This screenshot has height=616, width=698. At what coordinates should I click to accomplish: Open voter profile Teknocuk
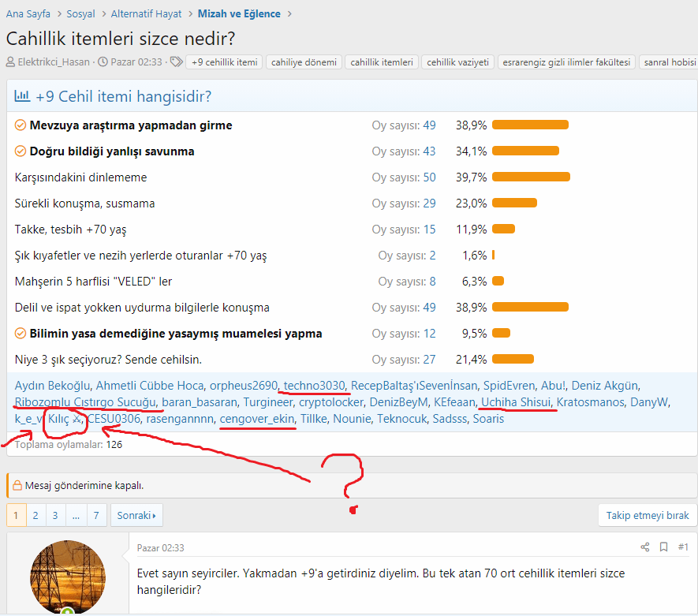coord(401,419)
